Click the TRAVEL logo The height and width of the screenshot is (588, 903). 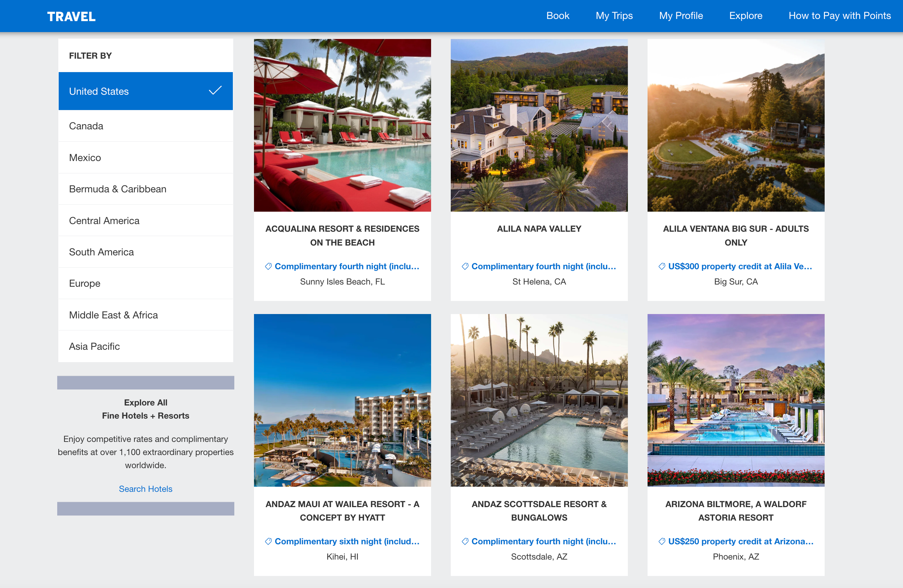[x=71, y=16]
